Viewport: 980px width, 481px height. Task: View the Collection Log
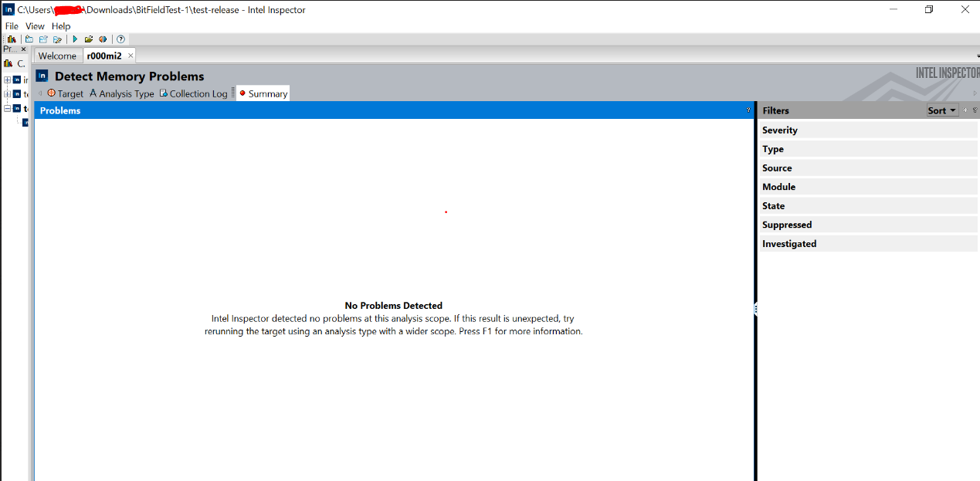(193, 93)
